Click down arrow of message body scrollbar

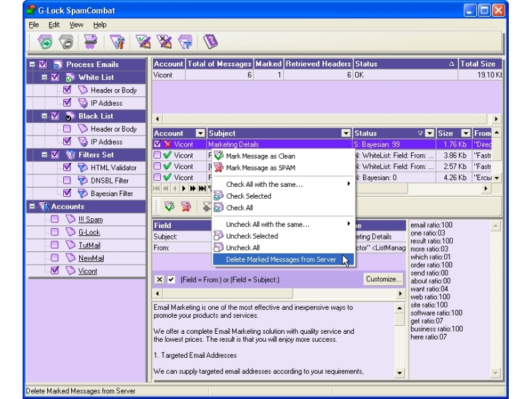click(400, 373)
